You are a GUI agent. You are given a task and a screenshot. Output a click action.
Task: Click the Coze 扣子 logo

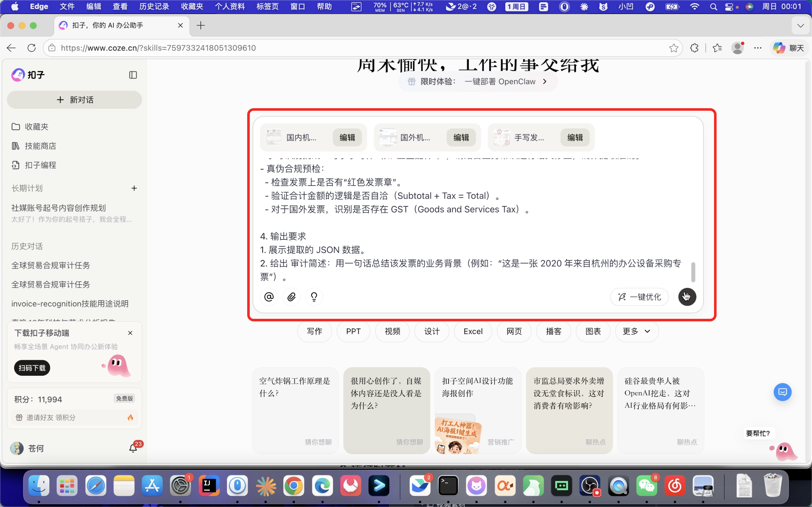28,75
